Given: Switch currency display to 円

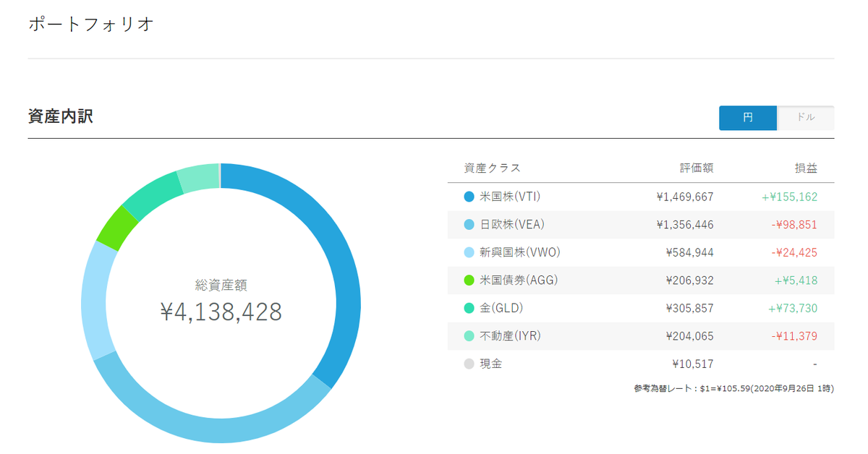Looking at the screenshot, I should click(x=748, y=118).
